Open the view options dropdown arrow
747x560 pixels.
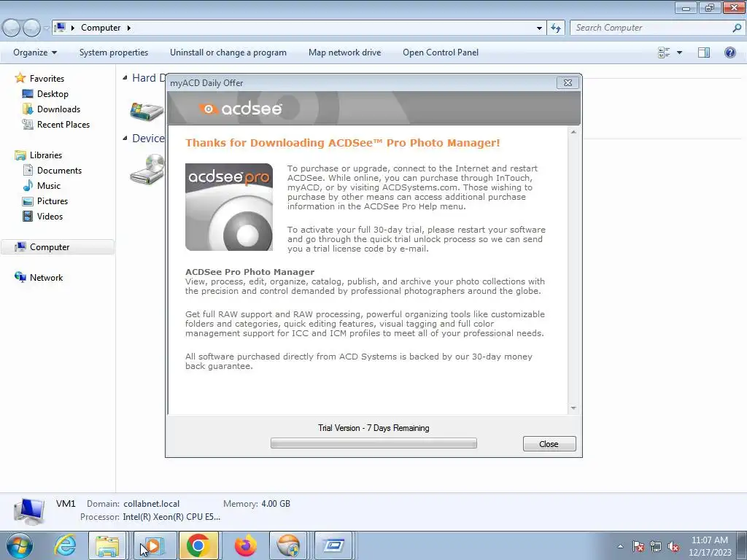(679, 52)
